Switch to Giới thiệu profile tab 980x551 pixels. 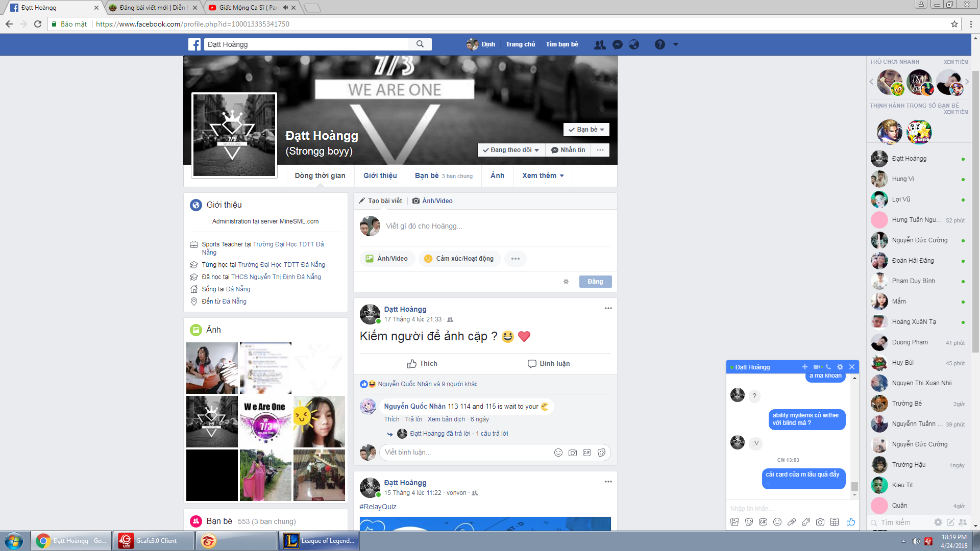pos(380,176)
